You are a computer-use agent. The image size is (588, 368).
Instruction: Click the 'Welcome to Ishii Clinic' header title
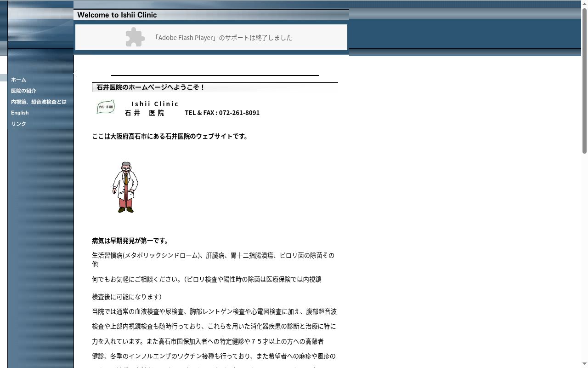click(117, 15)
